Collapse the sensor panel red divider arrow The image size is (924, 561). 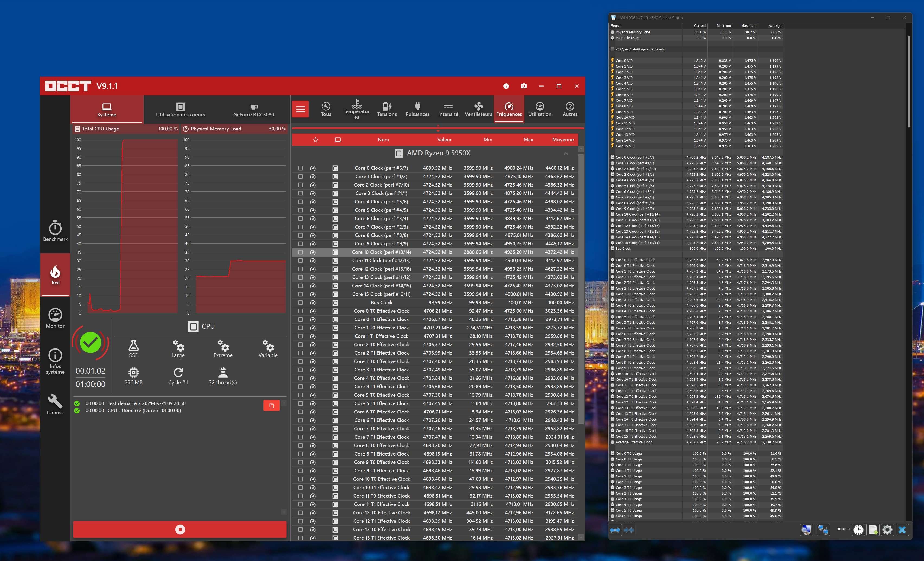[x=438, y=126]
